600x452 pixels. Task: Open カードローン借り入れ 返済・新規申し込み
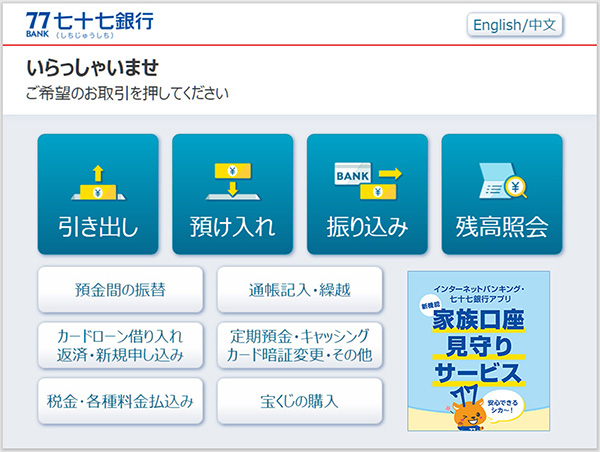(120, 345)
